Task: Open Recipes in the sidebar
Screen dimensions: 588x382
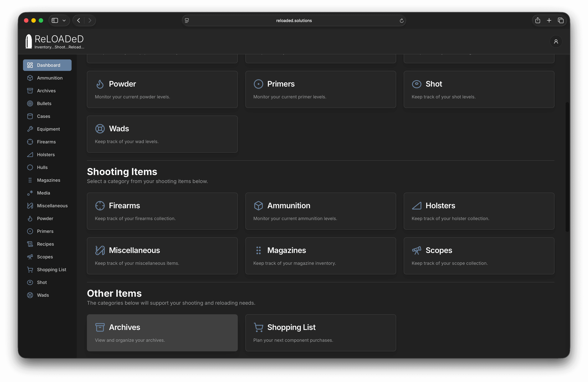Action: pyautogui.click(x=47, y=244)
